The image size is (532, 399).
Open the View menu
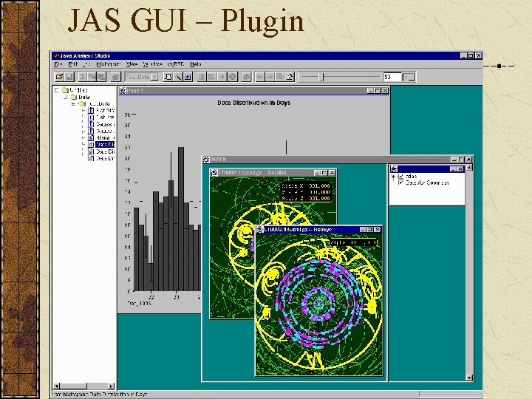click(x=132, y=64)
